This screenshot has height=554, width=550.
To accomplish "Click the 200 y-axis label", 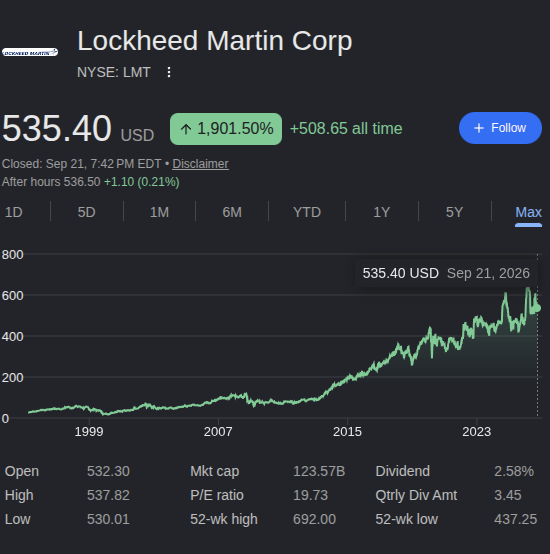I will (12, 377).
